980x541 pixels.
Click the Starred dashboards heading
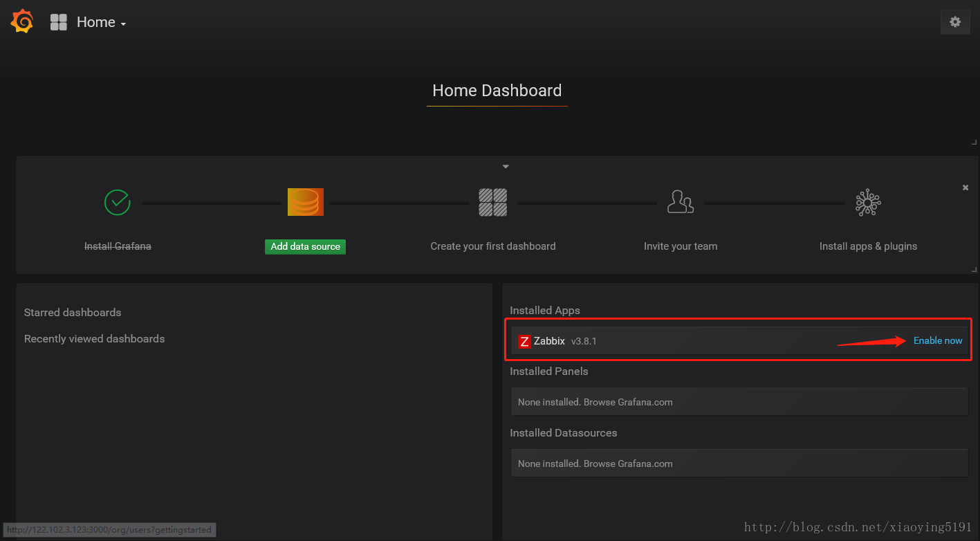73,313
